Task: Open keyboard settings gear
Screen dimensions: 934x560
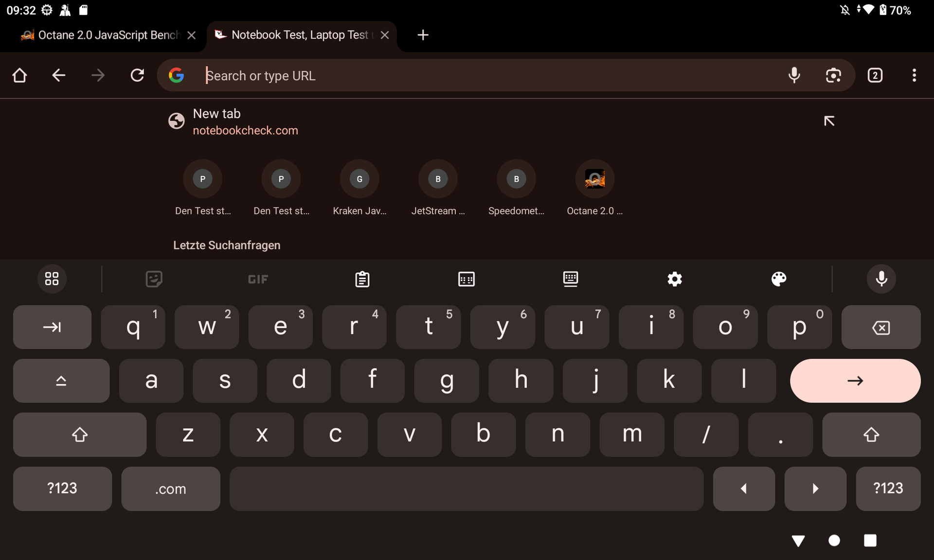Action: (x=674, y=279)
